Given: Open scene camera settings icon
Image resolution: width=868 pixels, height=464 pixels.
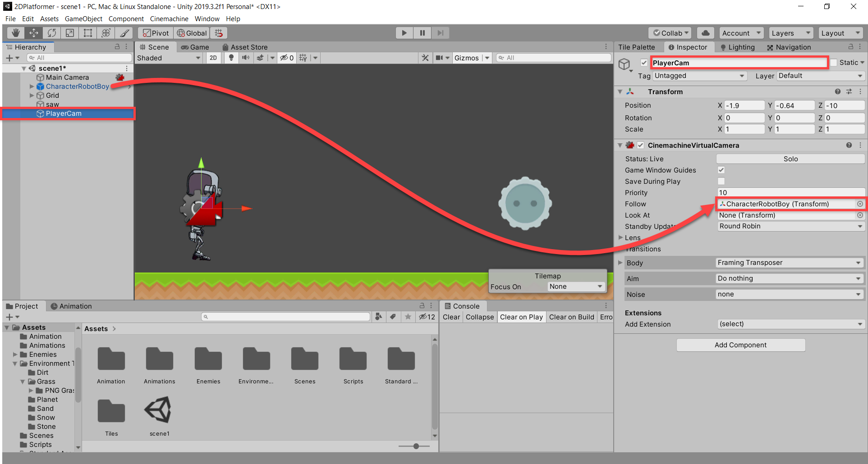Looking at the screenshot, I should 439,58.
